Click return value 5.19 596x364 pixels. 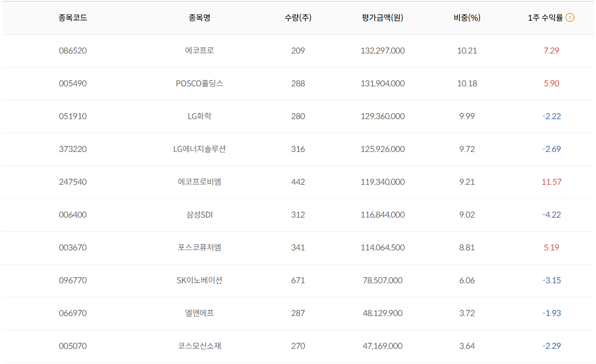(x=551, y=247)
